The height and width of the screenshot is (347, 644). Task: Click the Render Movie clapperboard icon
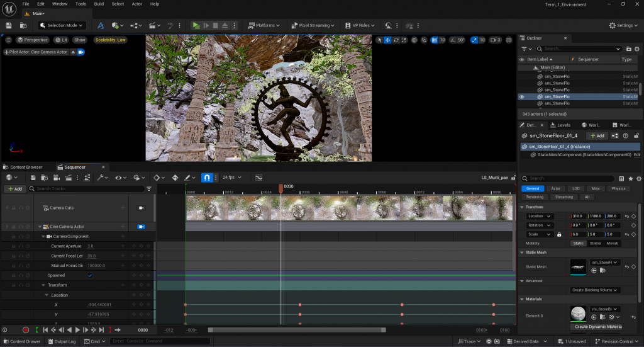69,178
